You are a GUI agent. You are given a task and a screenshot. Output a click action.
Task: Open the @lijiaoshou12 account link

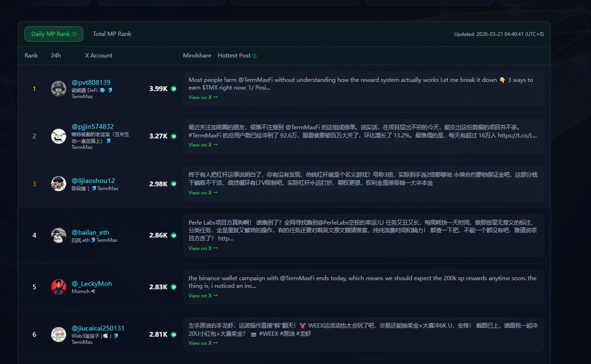(93, 181)
